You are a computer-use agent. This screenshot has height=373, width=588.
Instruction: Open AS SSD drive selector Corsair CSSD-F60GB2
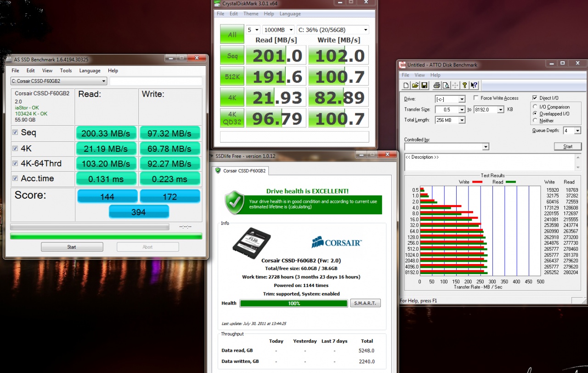[59, 81]
